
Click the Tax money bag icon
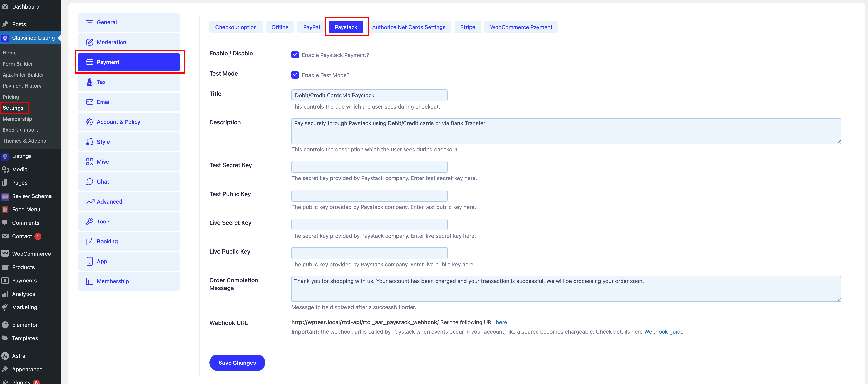coord(89,82)
